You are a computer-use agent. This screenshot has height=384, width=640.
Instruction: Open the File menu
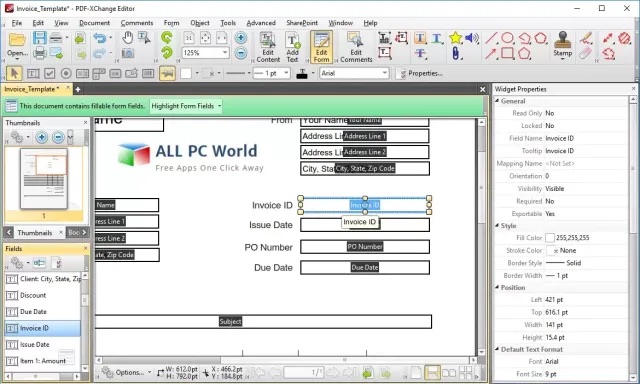pos(17,23)
